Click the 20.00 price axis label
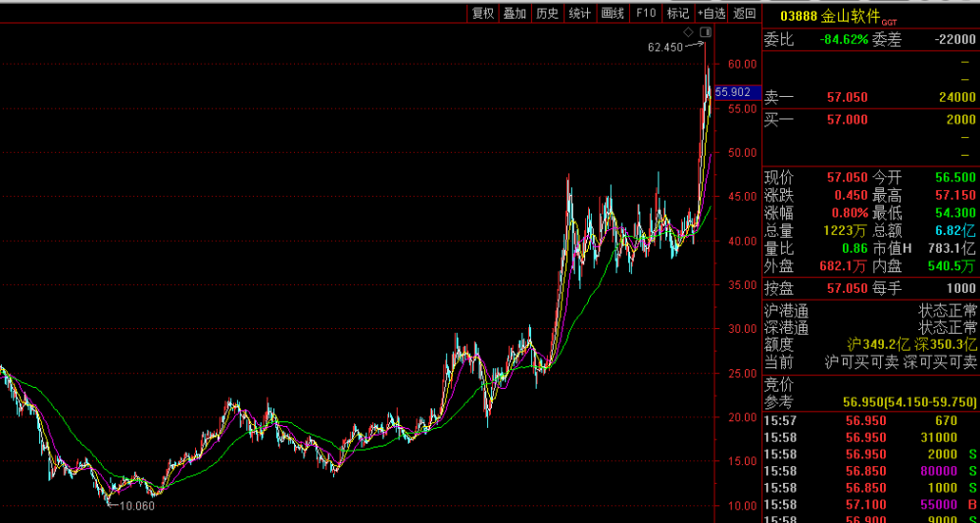Screen dimensions: 980x523 (741, 417)
